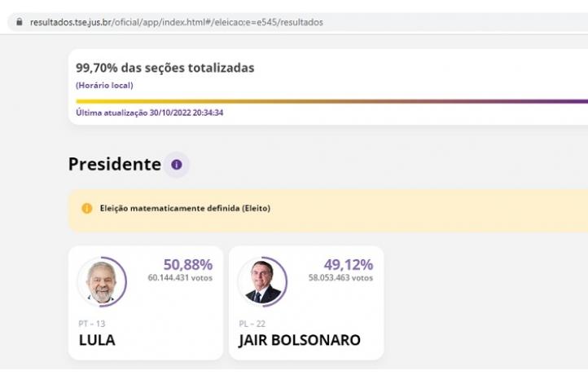Click the orange info icon in yellow banner
The image size is (588, 380).
pos(87,208)
